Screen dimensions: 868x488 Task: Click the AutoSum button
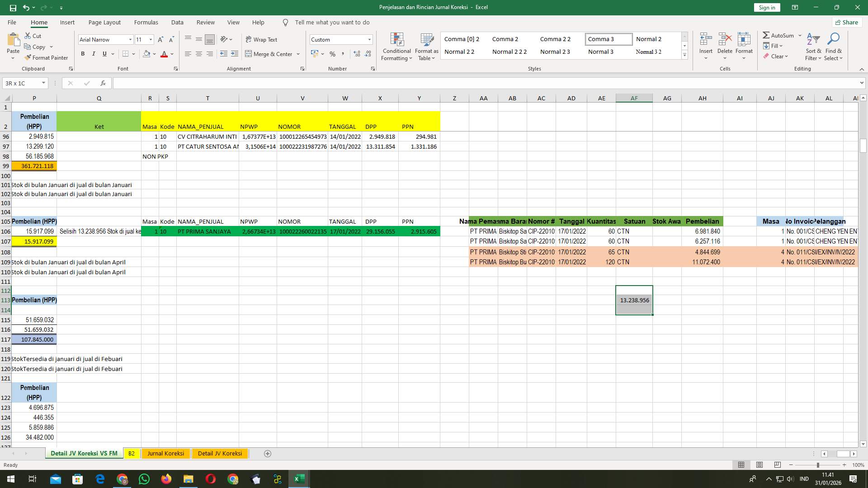coord(779,35)
